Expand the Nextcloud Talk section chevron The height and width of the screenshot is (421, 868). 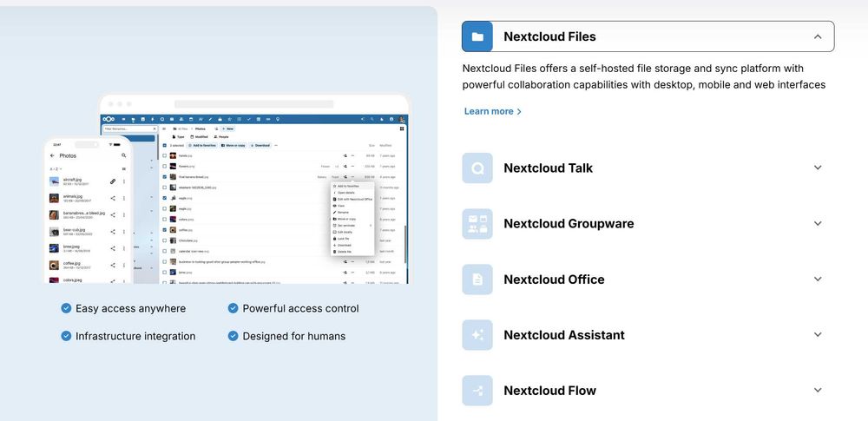pos(818,168)
